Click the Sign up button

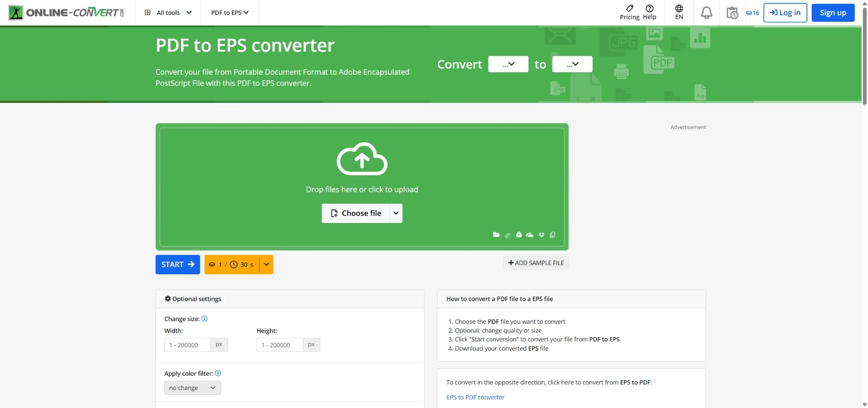pyautogui.click(x=833, y=12)
